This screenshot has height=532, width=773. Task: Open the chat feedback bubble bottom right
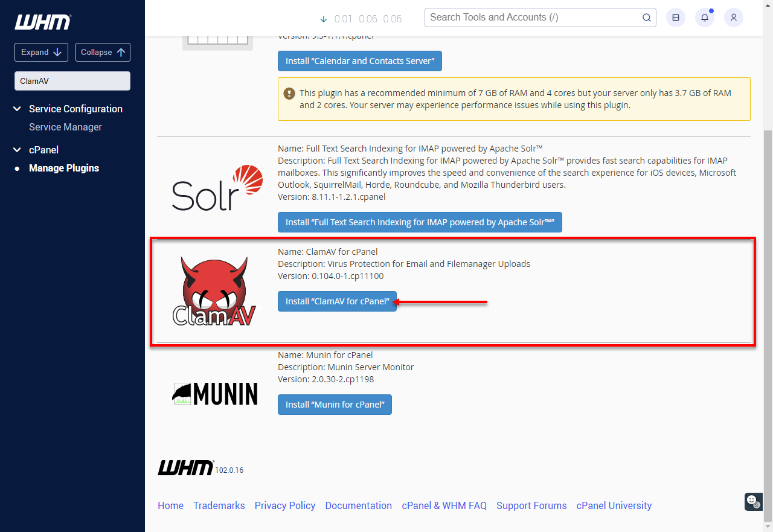point(752,502)
